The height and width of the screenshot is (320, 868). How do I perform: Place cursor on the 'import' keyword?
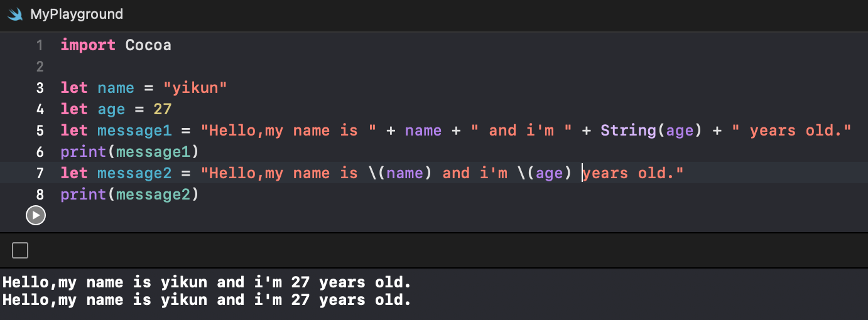(88, 45)
